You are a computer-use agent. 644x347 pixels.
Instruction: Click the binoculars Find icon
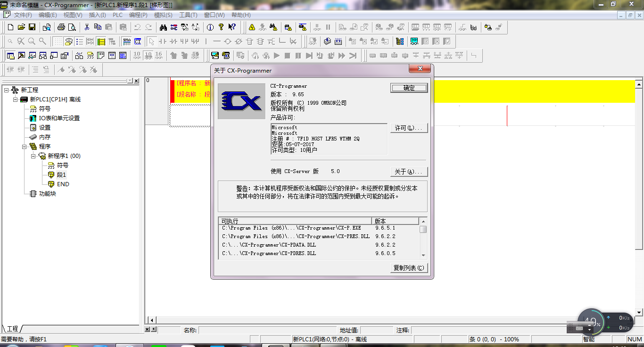click(x=163, y=27)
